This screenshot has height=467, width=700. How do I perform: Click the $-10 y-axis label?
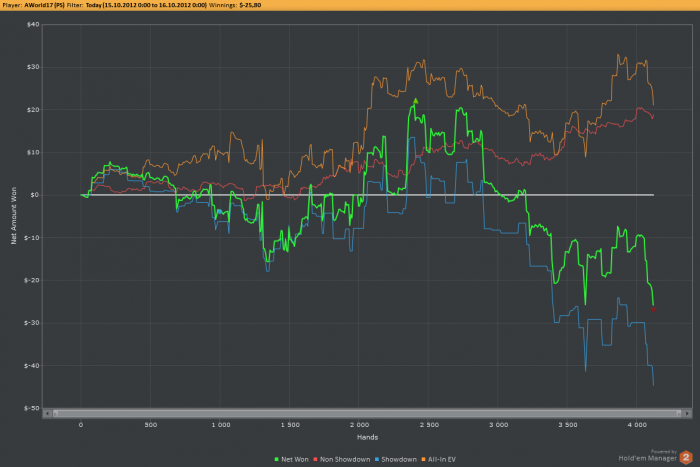pyautogui.click(x=32, y=238)
